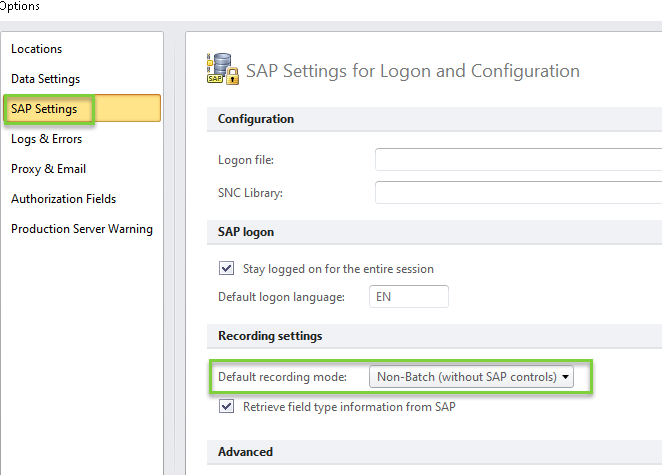Click the SAP Settings page title text

click(x=412, y=71)
